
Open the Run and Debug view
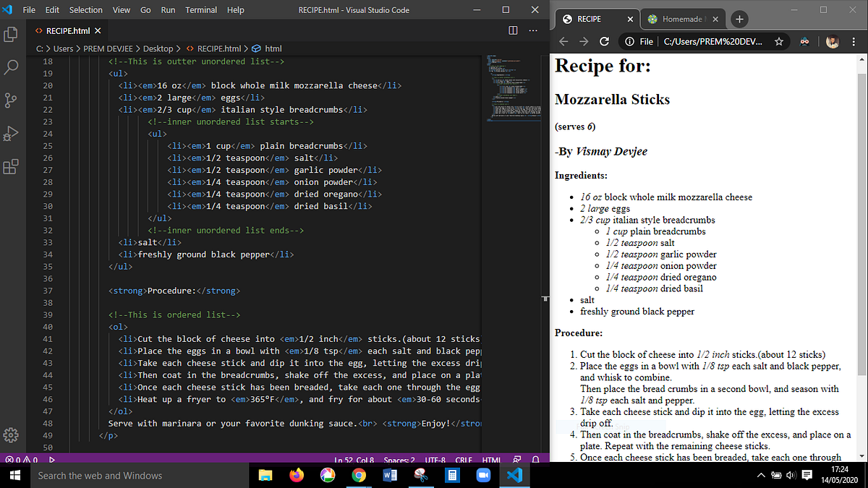[11, 134]
